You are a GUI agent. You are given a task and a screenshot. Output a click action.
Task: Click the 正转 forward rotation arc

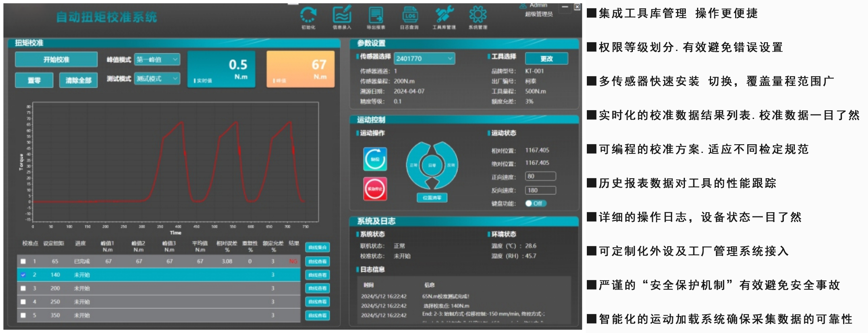coord(414,165)
